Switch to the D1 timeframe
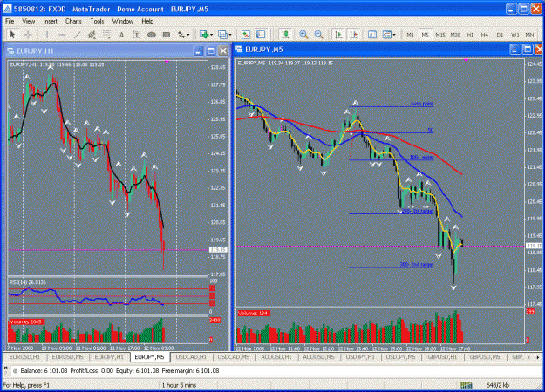The height and width of the screenshot is (392, 545). pyautogui.click(x=500, y=34)
